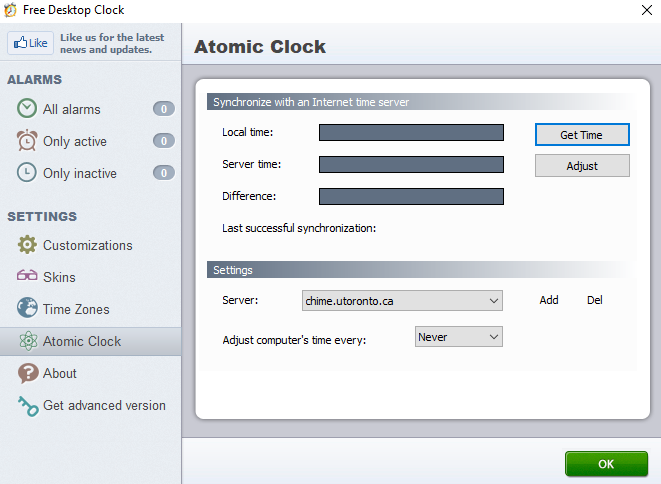This screenshot has width=661, height=484.
Task: Show Only inactive alarms label
Action: [80, 173]
